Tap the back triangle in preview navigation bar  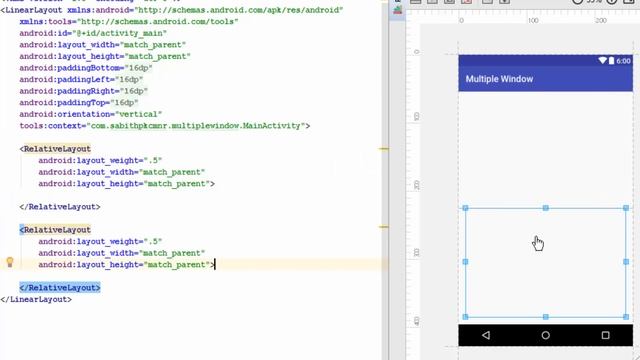[486, 335]
